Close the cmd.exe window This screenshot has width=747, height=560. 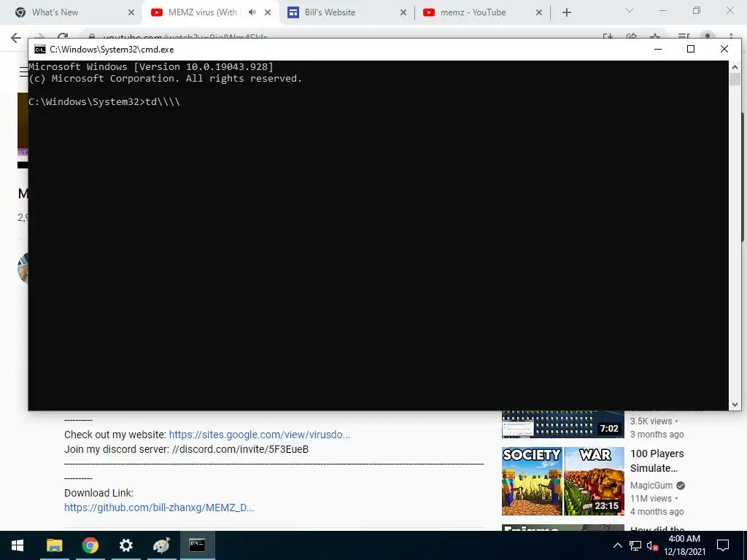[x=724, y=49]
